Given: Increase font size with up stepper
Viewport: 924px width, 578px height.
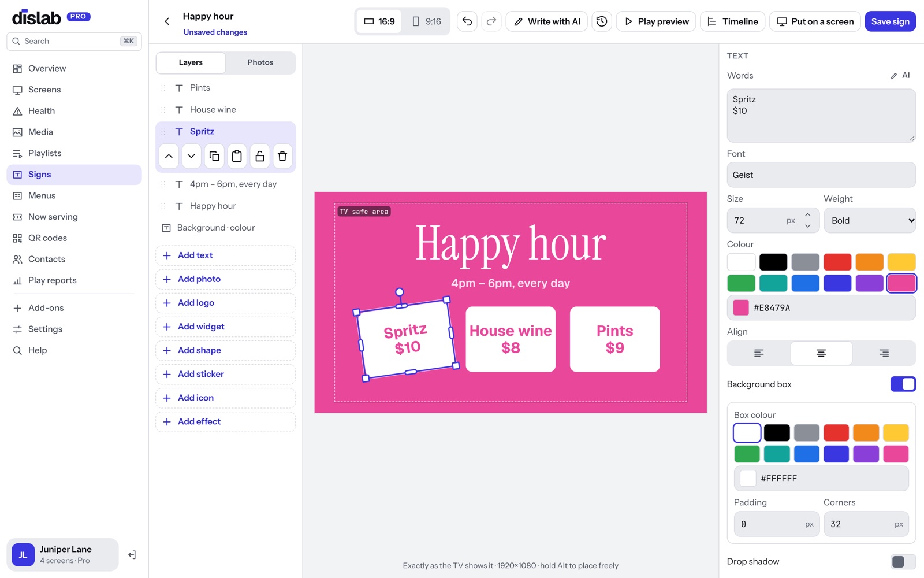Looking at the screenshot, I should [x=807, y=214].
